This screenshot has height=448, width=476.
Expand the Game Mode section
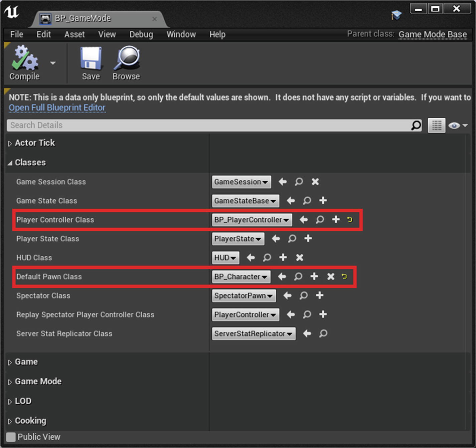click(10, 382)
